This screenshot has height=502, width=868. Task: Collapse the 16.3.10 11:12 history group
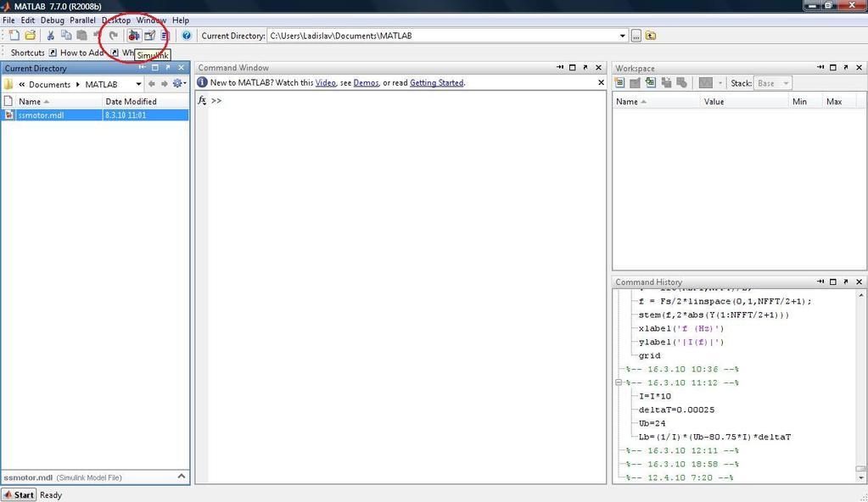coord(619,382)
